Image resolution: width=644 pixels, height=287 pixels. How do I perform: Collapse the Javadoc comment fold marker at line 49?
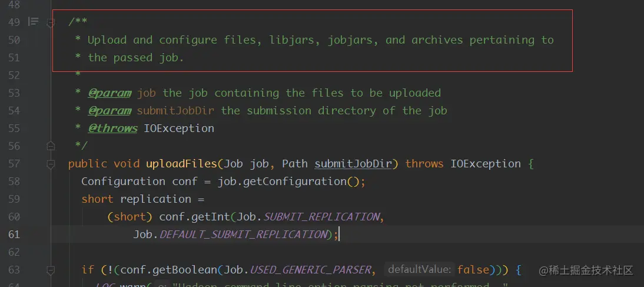pos(51,22)
